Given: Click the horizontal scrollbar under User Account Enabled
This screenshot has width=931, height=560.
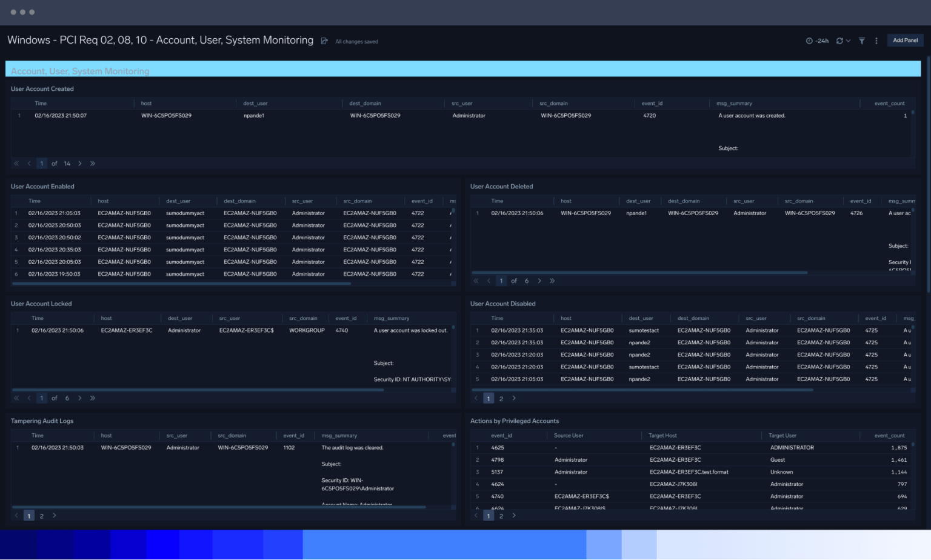Looking at the screenshot, I should pyautogui.click(x=182, y=283).
